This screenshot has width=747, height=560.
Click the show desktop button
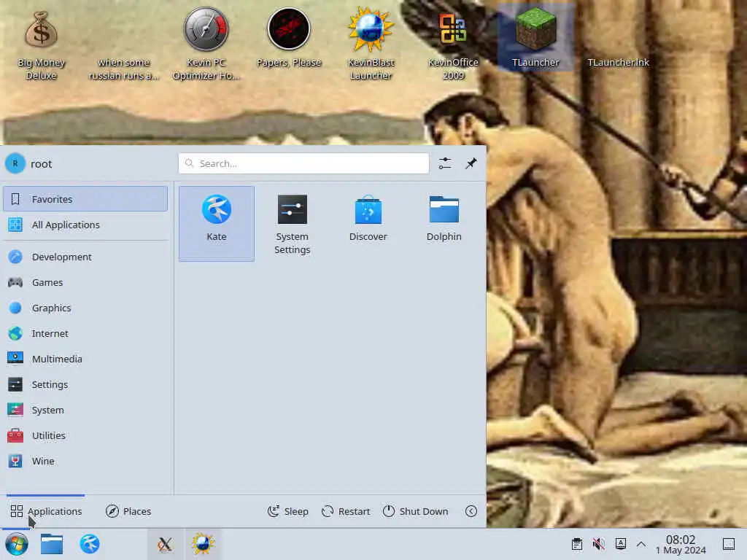pyautogui.click(x=729, y=544)
